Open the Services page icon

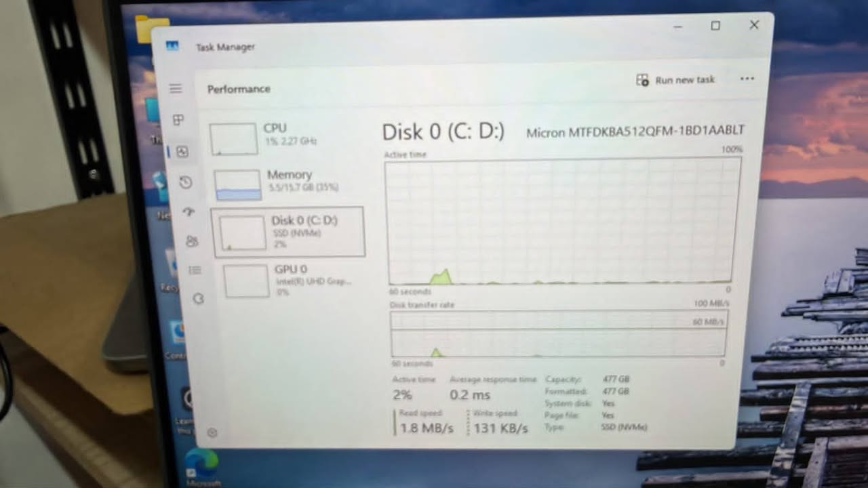pos(198,298)
